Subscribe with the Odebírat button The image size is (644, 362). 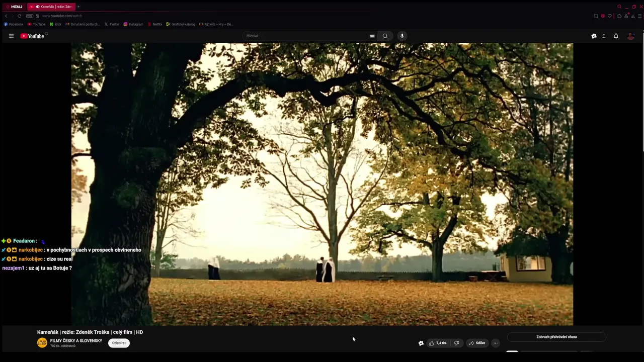(119, 343)
